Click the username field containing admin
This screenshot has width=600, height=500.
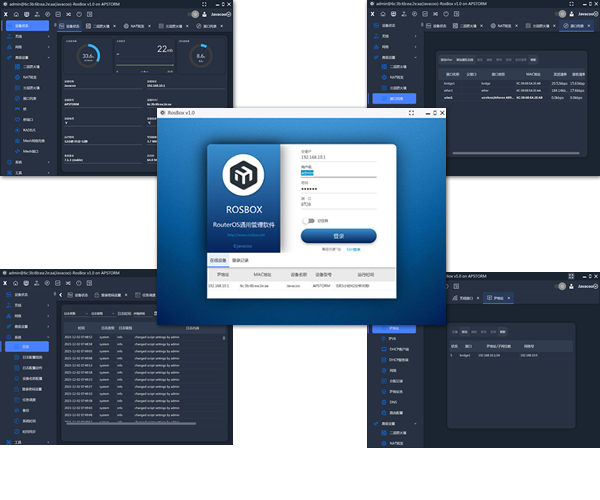point(338,173)
